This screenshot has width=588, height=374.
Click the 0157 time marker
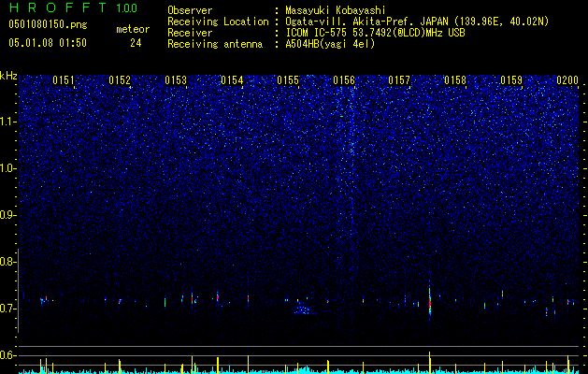[x=399, y=79]
